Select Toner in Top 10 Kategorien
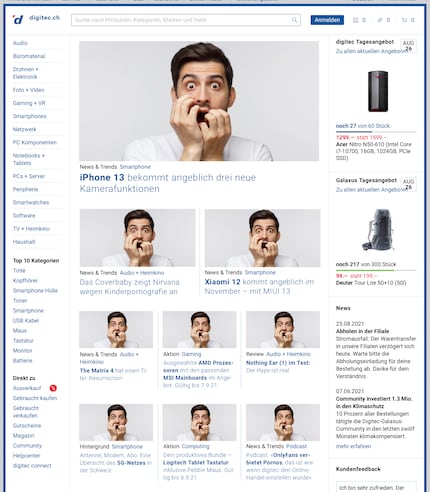Screen dimensions: 430x492 (20, 301)
